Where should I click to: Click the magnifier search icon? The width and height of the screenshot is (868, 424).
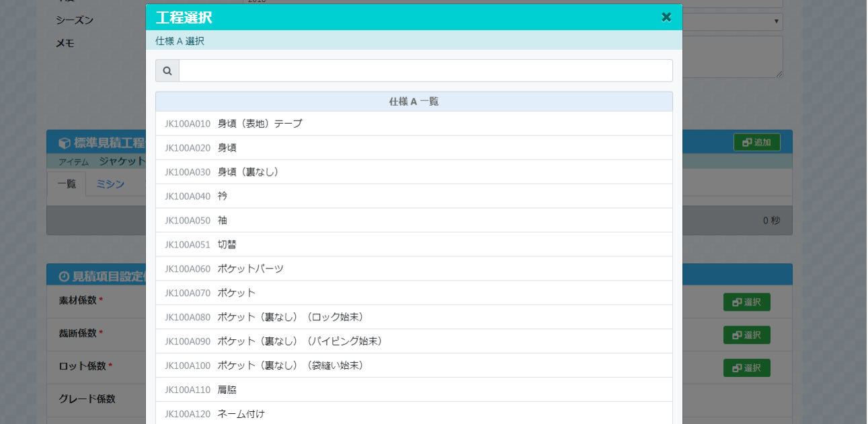coord(167,71)
